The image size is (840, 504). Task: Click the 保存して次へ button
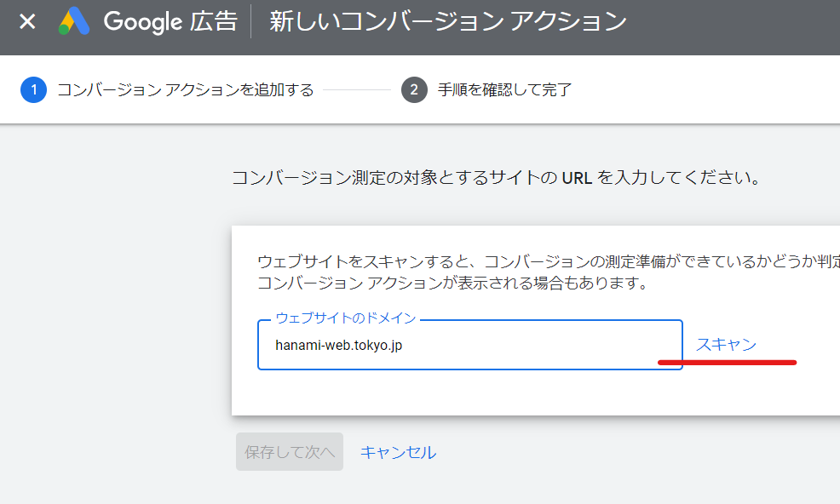click(x=290, y=451)
